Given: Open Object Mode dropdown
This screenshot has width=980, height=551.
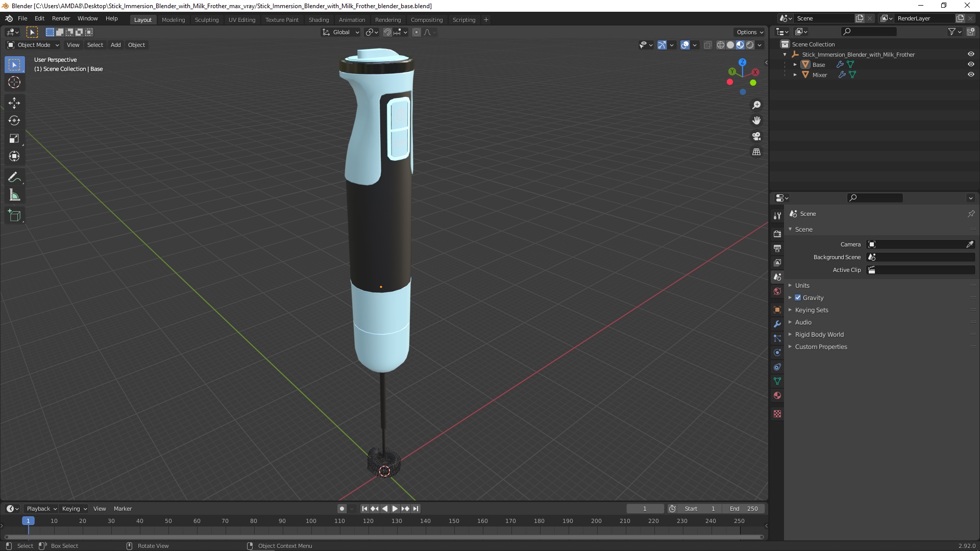Looking at the screenshot, I should [33, 45].
